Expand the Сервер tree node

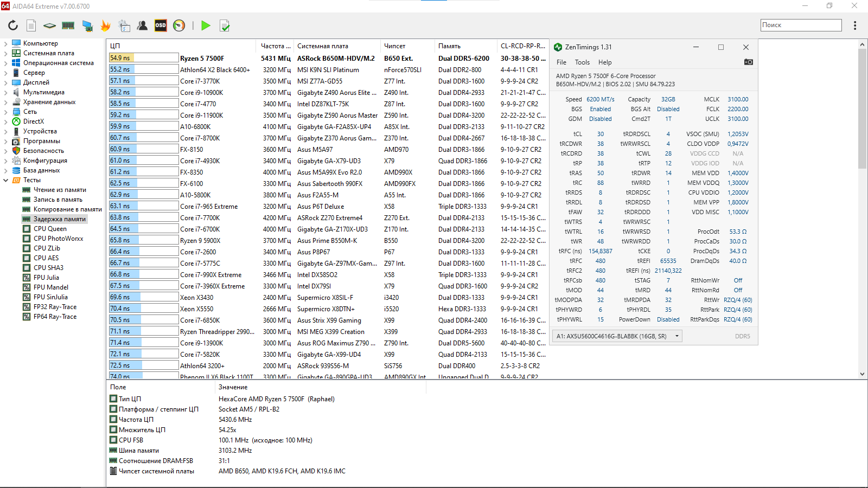pos(5,73)
